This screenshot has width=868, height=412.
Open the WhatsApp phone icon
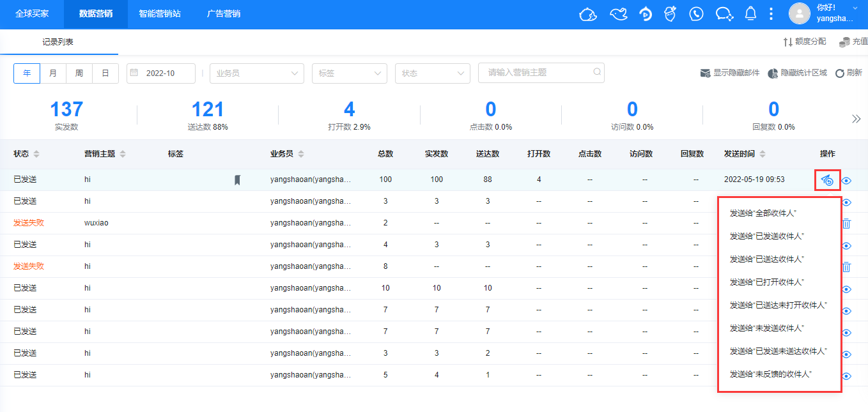pos(697,14)
